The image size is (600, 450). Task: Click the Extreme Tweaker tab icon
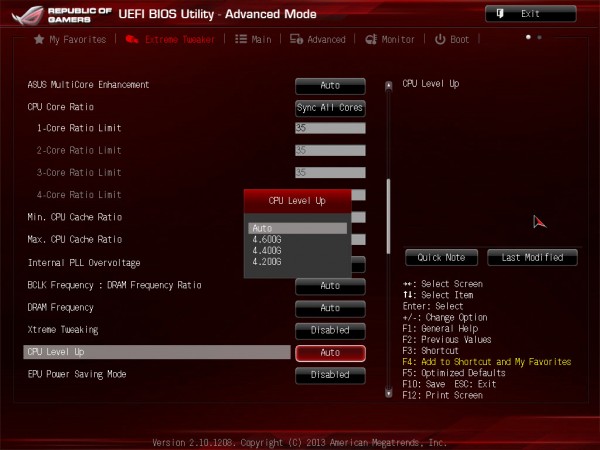[x=132, y=39]
